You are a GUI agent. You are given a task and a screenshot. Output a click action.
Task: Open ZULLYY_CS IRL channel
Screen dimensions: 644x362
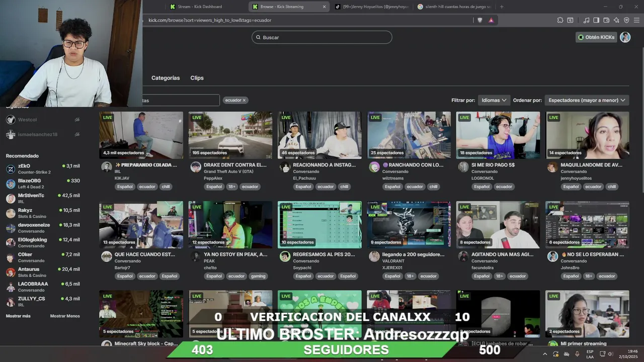coord(43,302)
